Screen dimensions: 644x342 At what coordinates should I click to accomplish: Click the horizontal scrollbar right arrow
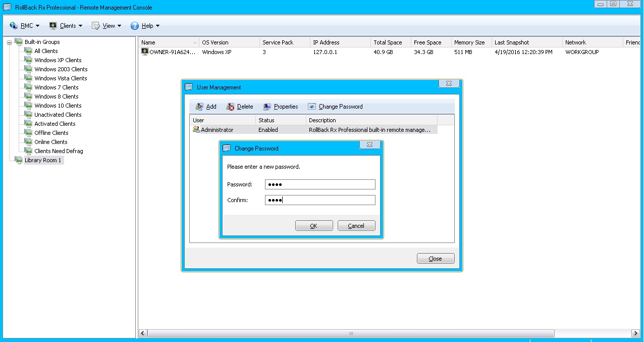(x=635, y=333)
